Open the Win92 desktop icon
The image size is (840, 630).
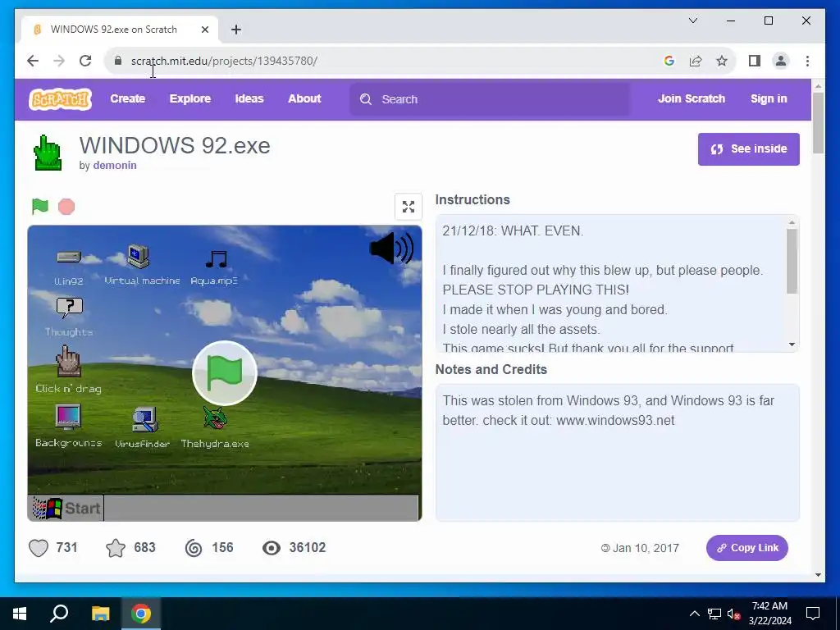click(x=69, y=267)
